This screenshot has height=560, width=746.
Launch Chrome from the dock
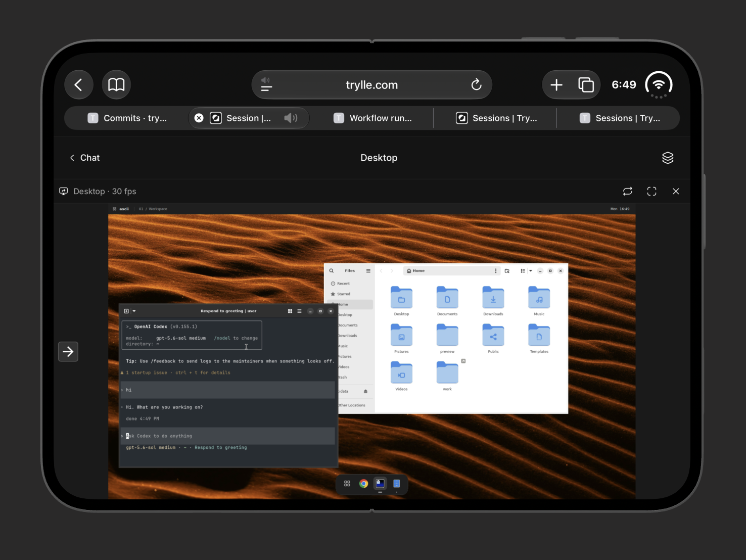click(x=363, y=484)
